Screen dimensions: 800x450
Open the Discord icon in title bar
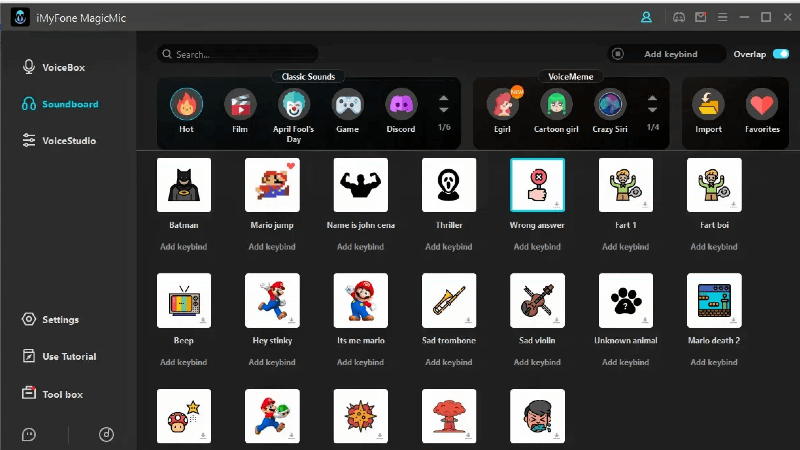679,17
